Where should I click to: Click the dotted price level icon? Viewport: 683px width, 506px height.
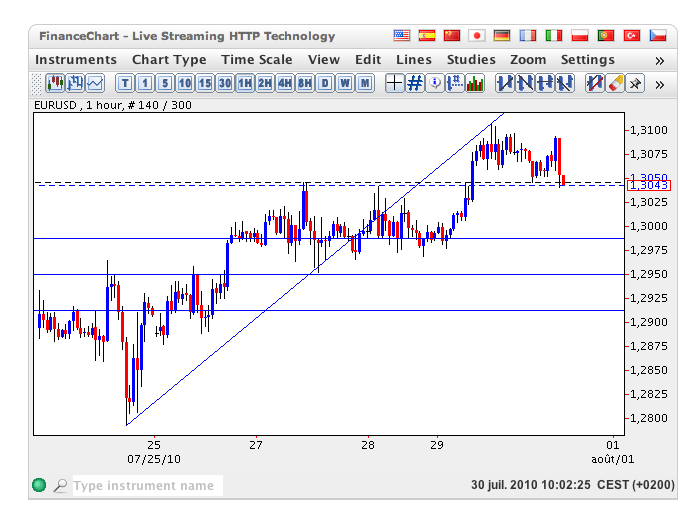point(455,83)
